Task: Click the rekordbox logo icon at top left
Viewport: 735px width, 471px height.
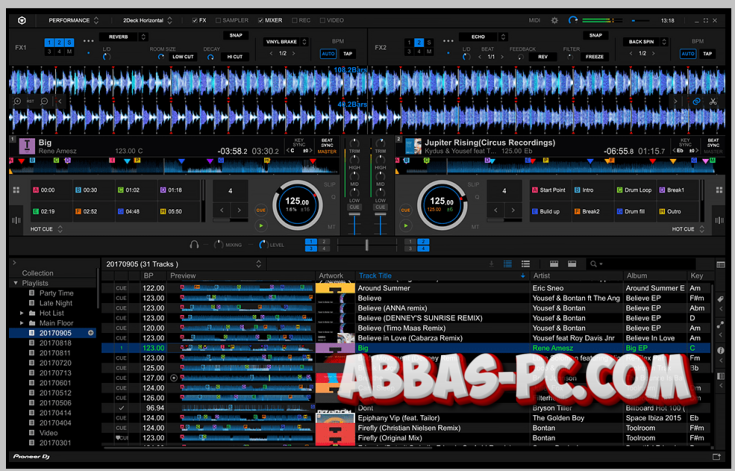Action: (22, 21)
